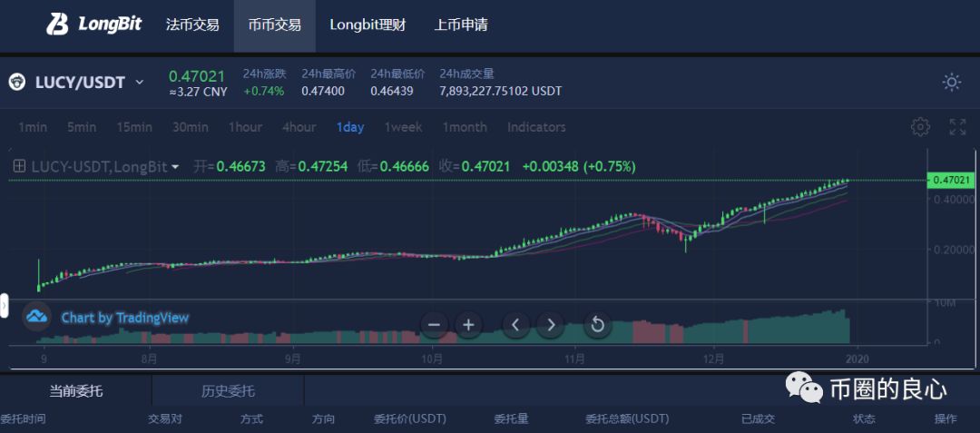
Task: Switch to the 当前委托 tab
Action: pyautogui.click(x=76, y=392)
